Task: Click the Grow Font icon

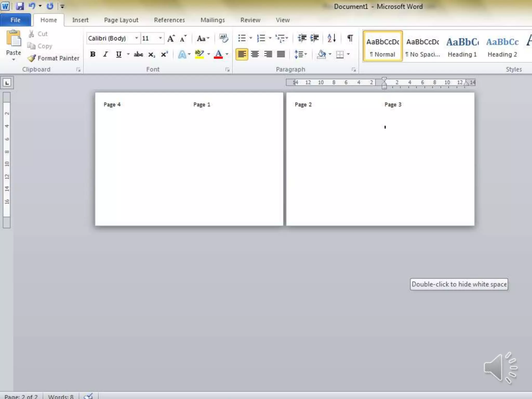Action: point(171,39)
